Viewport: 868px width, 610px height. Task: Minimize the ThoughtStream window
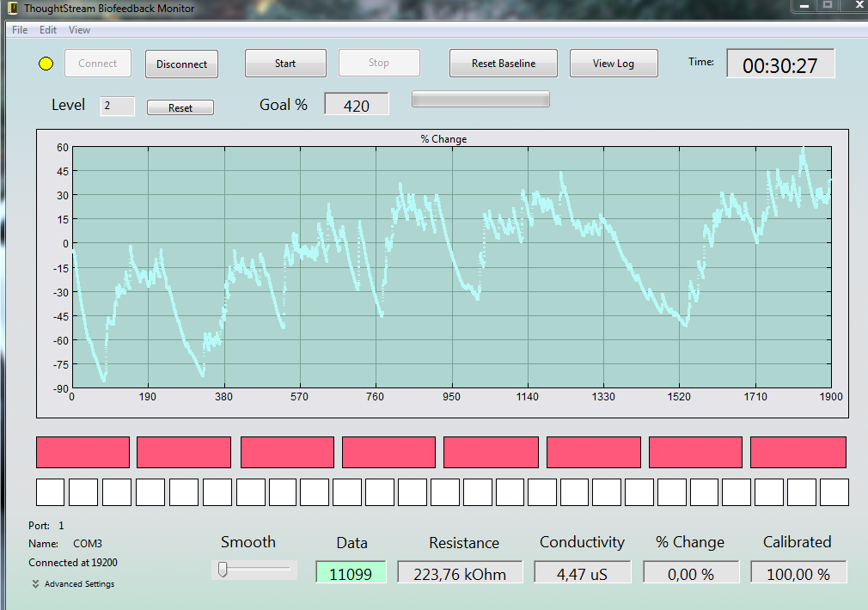pos(804,6)
